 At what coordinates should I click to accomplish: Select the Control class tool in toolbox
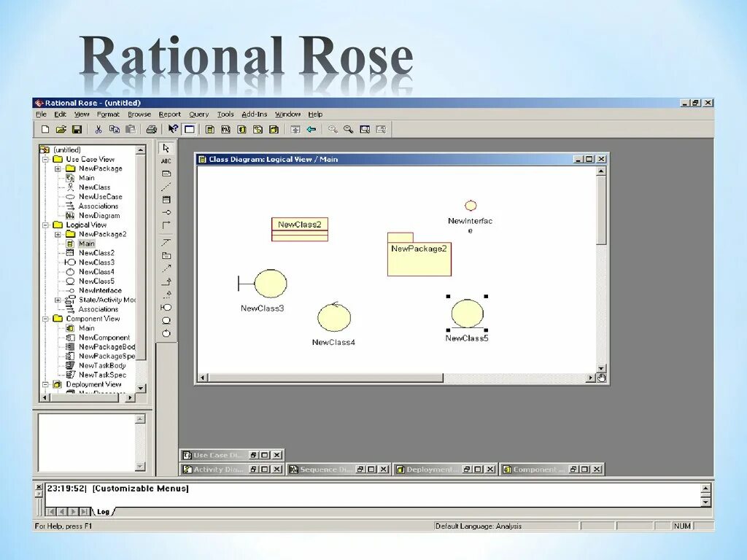click(x=166, y=333)
